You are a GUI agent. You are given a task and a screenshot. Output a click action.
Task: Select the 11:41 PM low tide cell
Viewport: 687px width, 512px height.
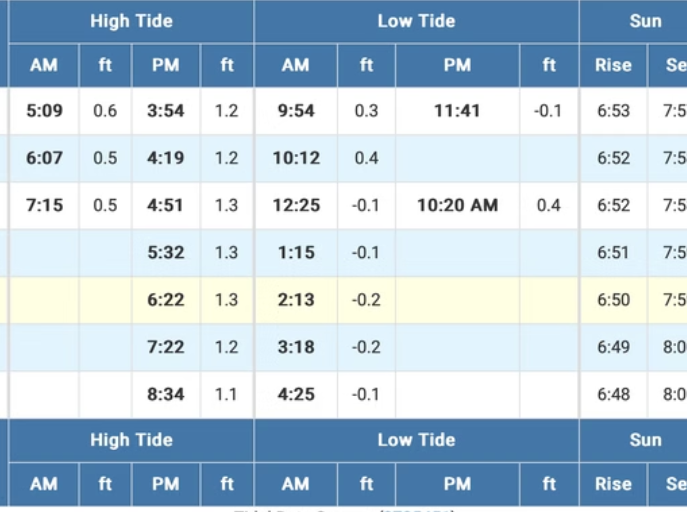457,111
